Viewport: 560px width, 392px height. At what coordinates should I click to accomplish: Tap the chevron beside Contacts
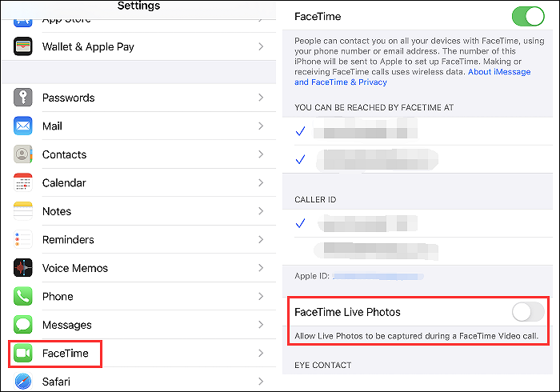point(261,154)
